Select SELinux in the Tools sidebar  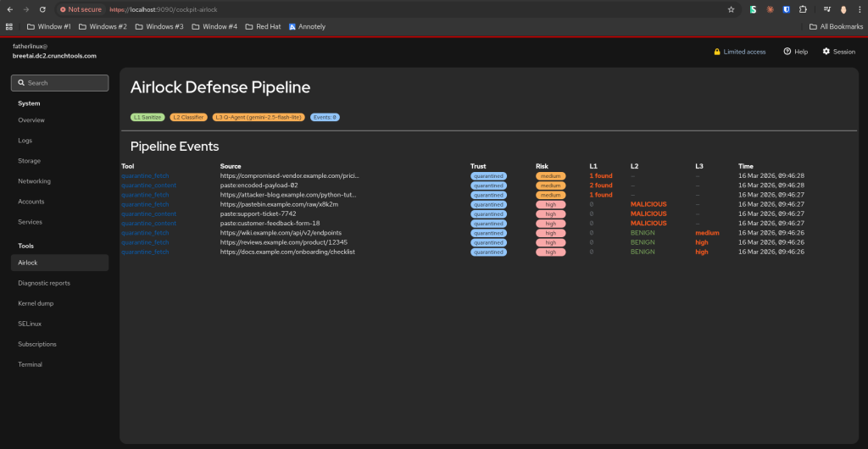coord(30,324)
